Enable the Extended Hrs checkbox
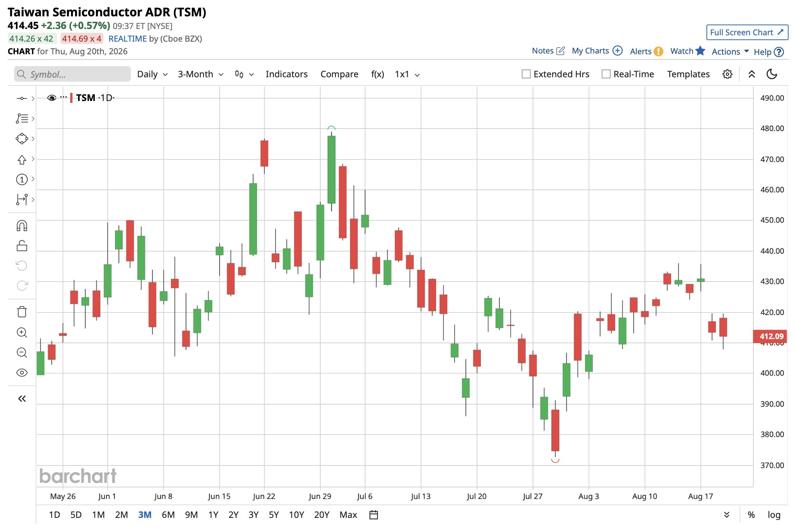 point(526,74)
